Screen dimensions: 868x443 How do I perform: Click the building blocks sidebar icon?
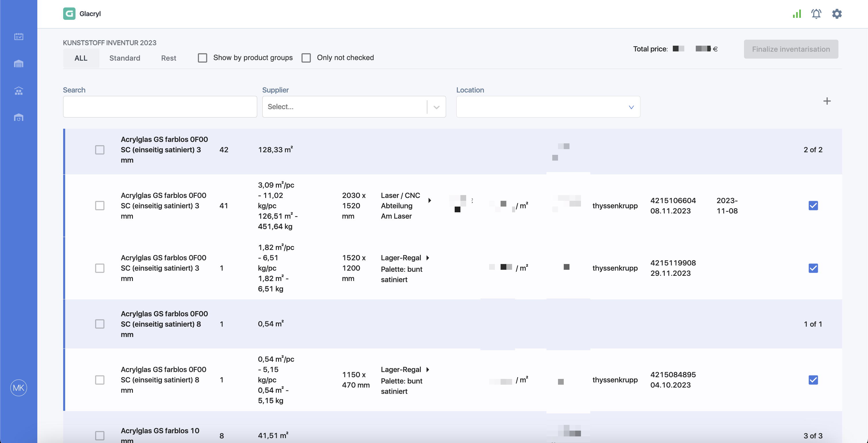tap(19, 91)
